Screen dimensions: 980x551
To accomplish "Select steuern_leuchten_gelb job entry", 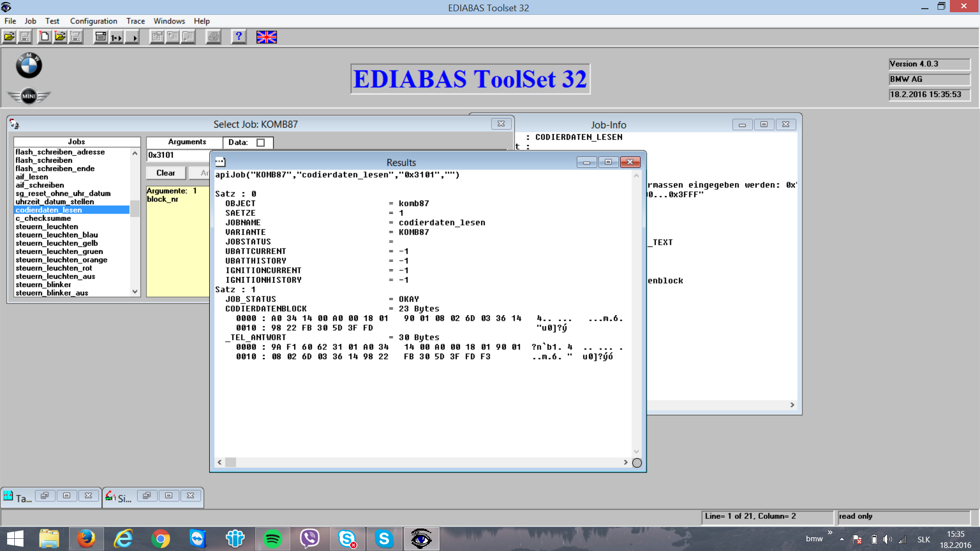I will point(57,243).
